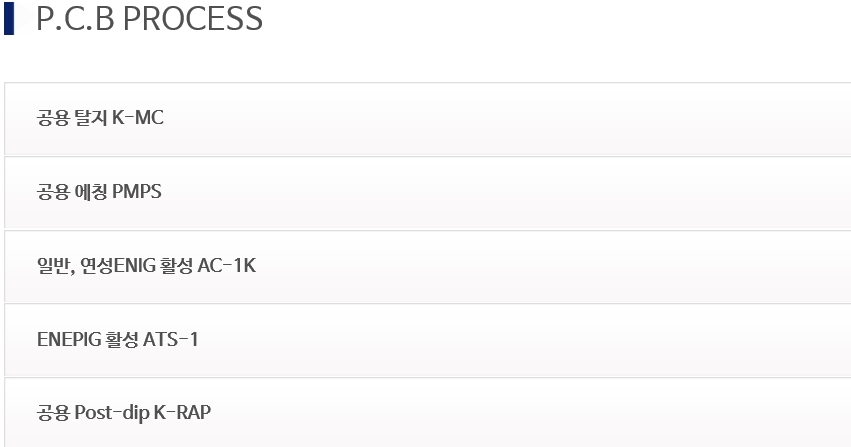
Task: Click the 공용 Post-dip label
Action: [93, 413]
